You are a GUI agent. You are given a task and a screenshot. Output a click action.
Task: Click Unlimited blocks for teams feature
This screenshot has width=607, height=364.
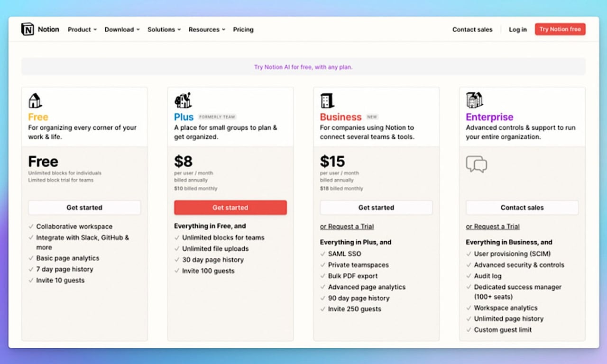pyautogui.click(x=223, y=237)
